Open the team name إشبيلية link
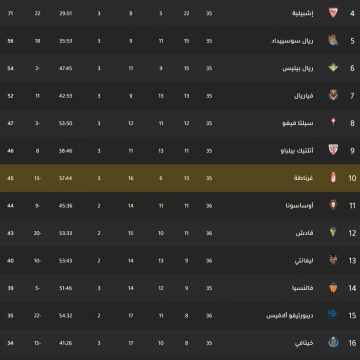This screenshot has width=360, height=360. click(x=303, y=13)
